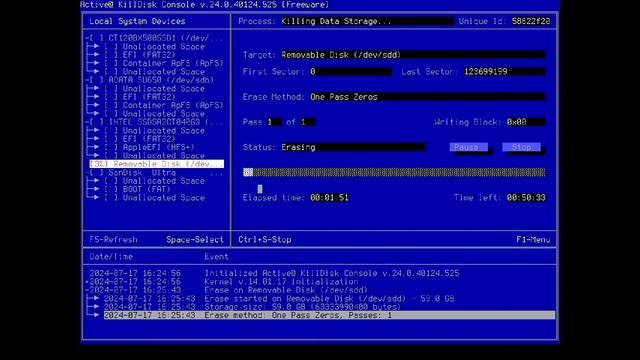Click the First Sector field showing 0
The height and width of the screenshot is (360, 640).
click(x=351, y=72)
